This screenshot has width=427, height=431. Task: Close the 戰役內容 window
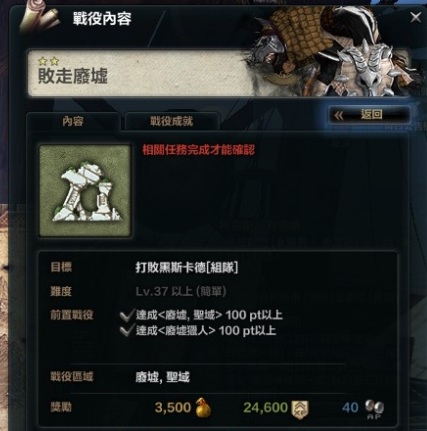pyautogui.click(x=416, y=17)
